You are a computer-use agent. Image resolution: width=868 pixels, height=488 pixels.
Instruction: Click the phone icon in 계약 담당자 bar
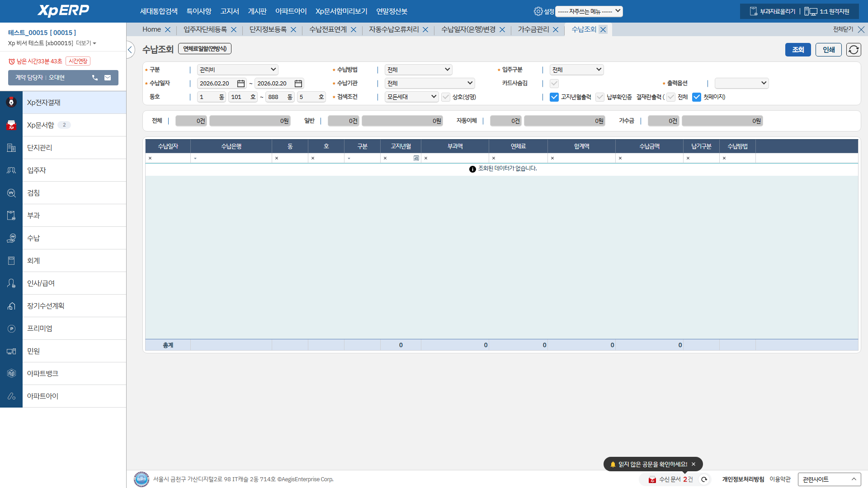(x=95, y=78)
